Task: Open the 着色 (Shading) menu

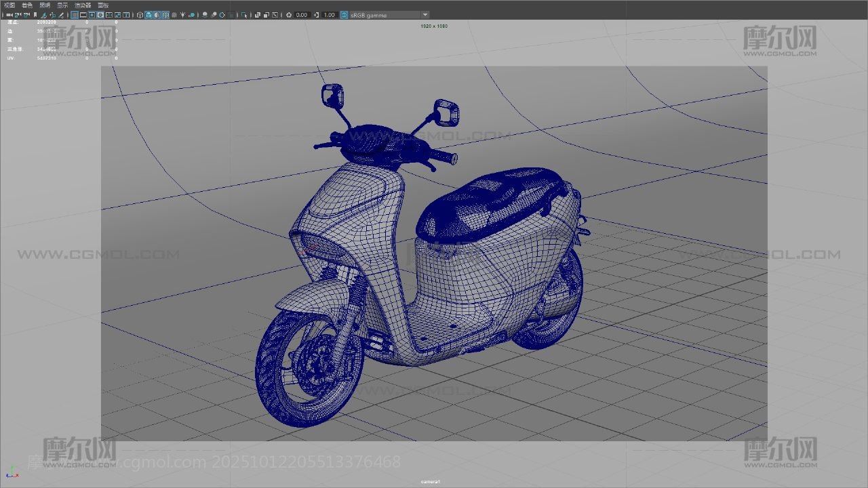Action: tap(27, 5)
